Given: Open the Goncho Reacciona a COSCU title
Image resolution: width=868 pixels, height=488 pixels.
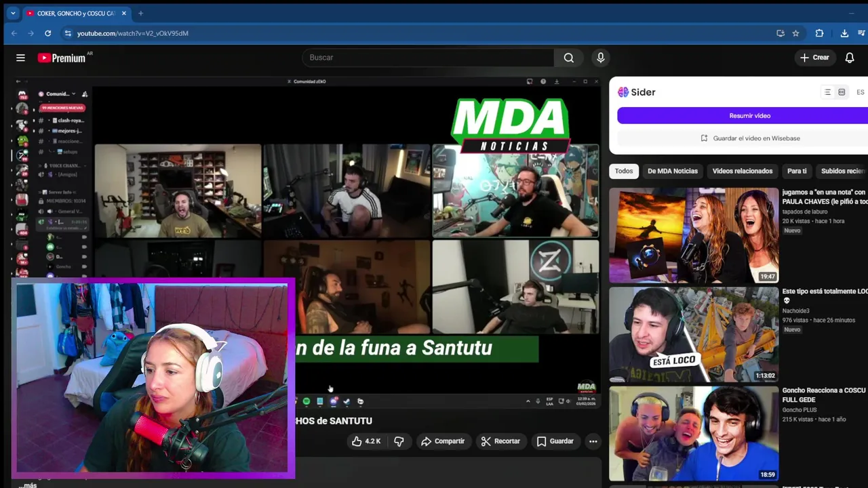Looking at the screenshot, I should pyautogui.click(x=825, y=395).
